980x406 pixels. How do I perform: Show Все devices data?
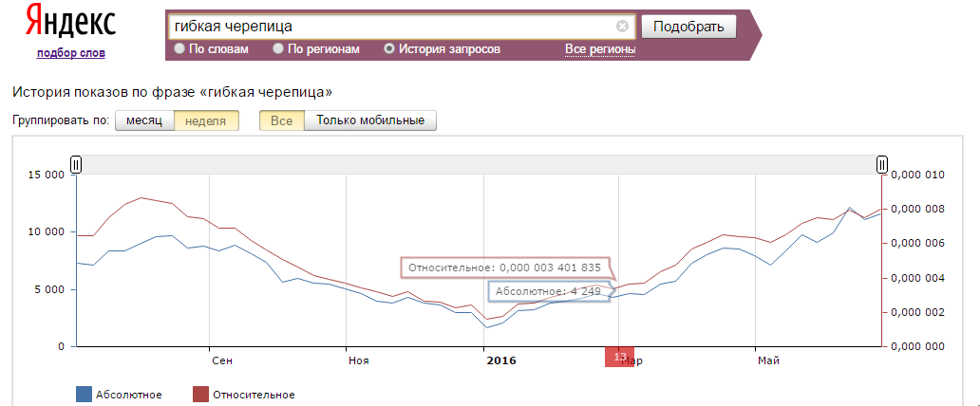pos(282,120)
